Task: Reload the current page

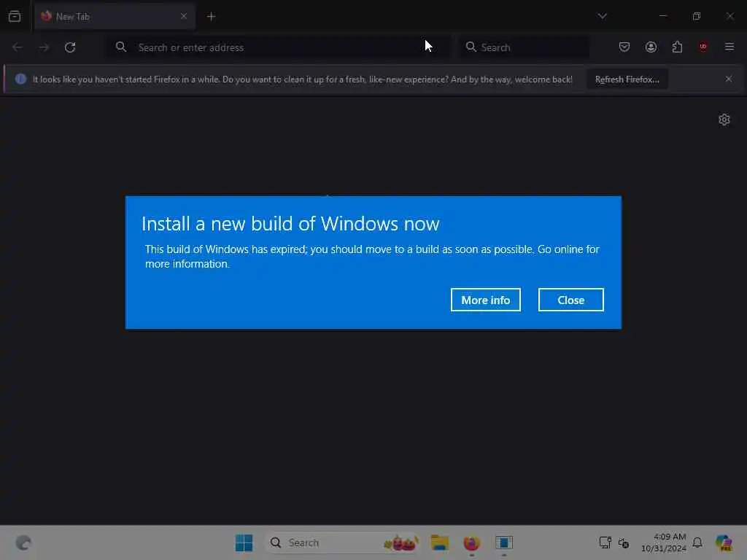Action: click(70, 47)
